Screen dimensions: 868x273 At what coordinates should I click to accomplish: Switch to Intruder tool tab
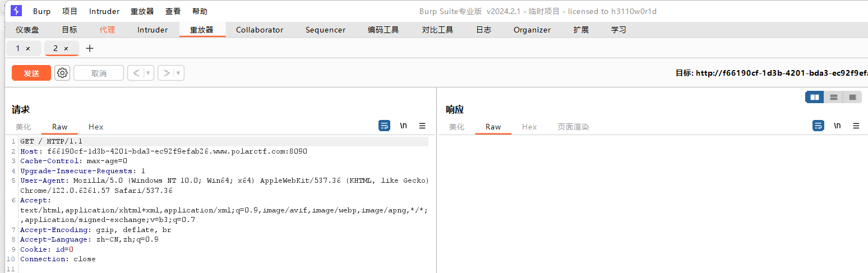pyautogui.click(x=153, y=30)
